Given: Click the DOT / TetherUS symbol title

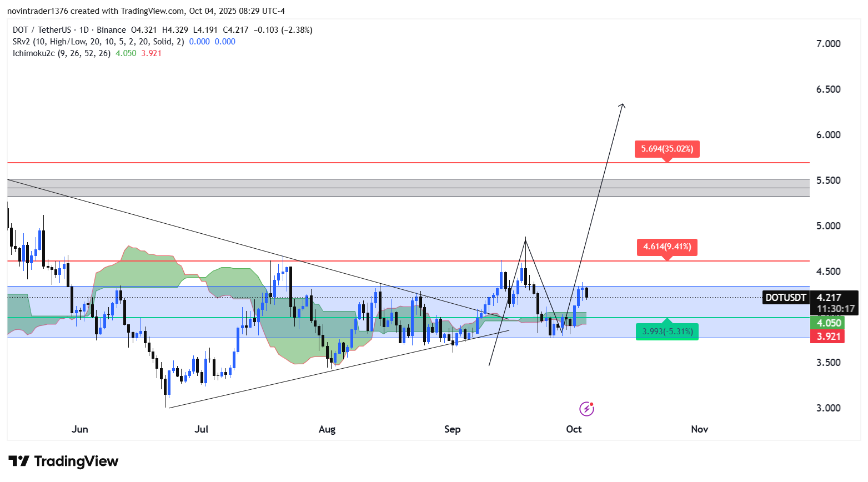Looking at the screenshot, I should [42, 30].
